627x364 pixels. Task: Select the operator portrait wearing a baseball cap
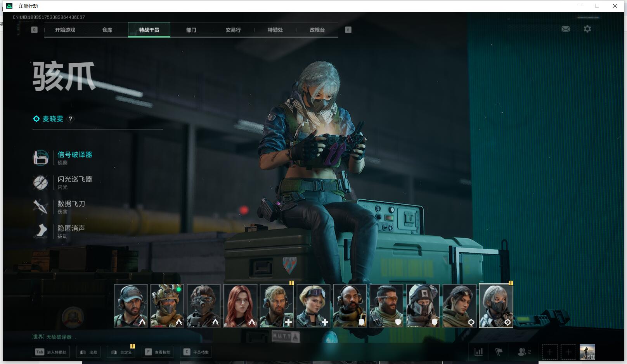131,306
